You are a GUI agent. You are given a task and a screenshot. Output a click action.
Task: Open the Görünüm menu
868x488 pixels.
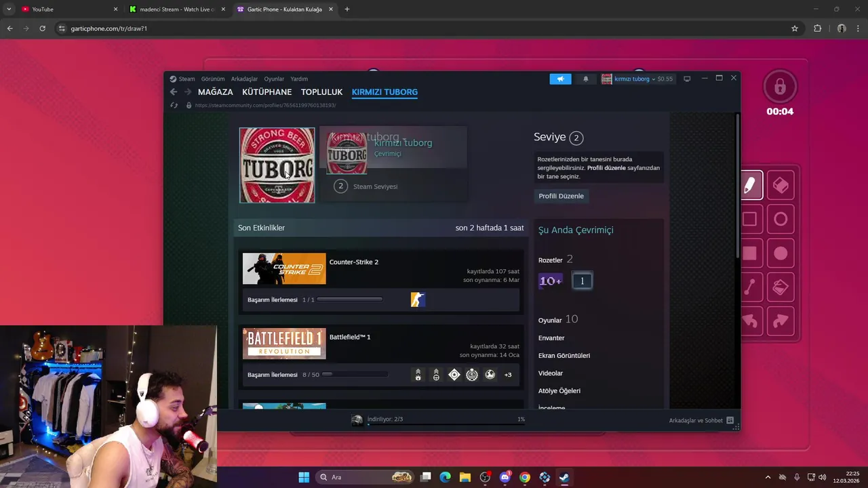[x=213, y=79]
